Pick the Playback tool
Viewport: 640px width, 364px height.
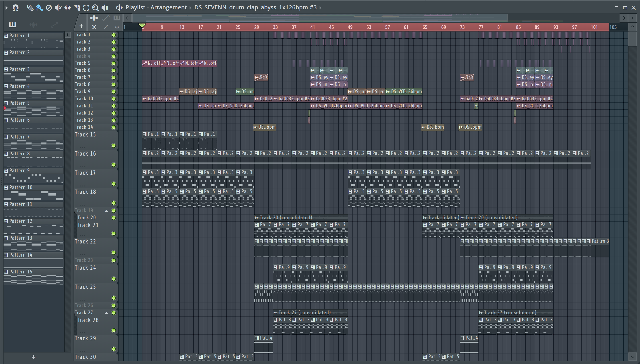click(x=105, y=8)
